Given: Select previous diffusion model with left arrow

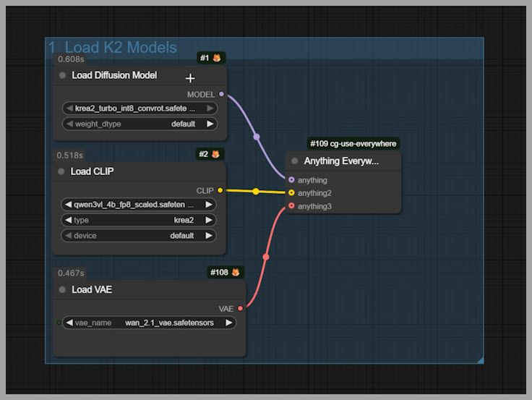Looking at the screenshot, I should (69, 108).
